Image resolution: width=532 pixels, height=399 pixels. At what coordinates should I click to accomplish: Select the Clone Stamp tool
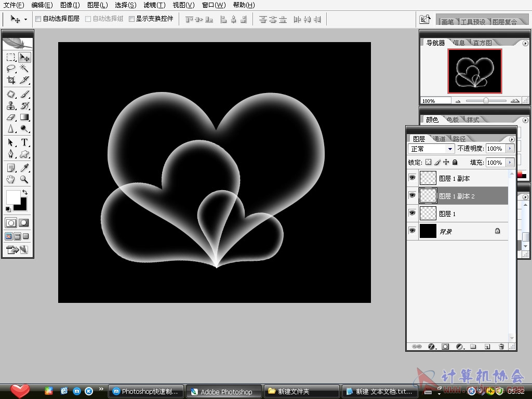coord(11,105)
